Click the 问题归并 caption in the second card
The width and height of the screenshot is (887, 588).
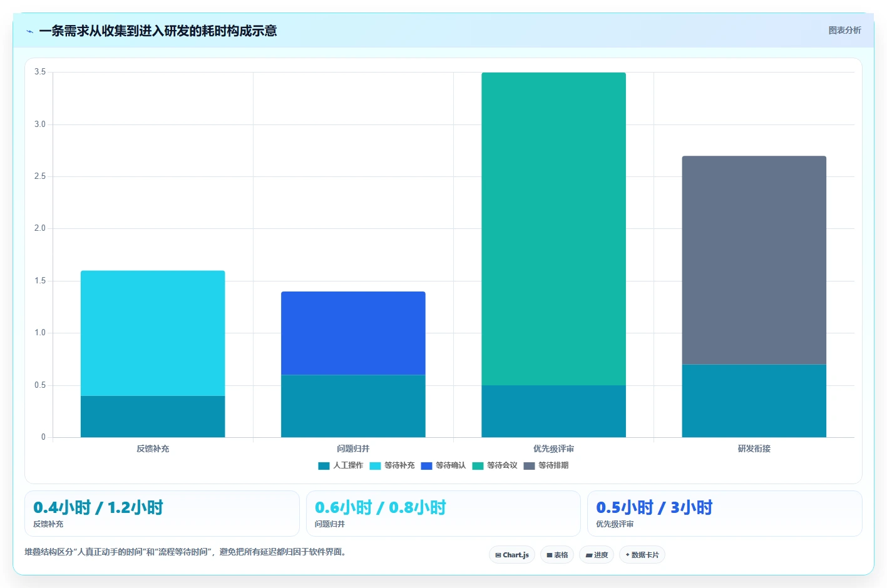(330, 524)
